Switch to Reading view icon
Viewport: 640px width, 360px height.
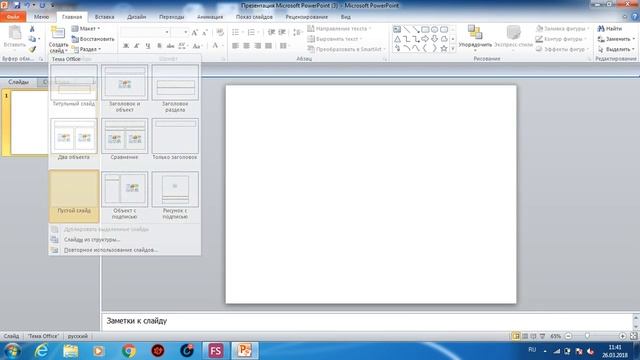(x=533, y=336)
